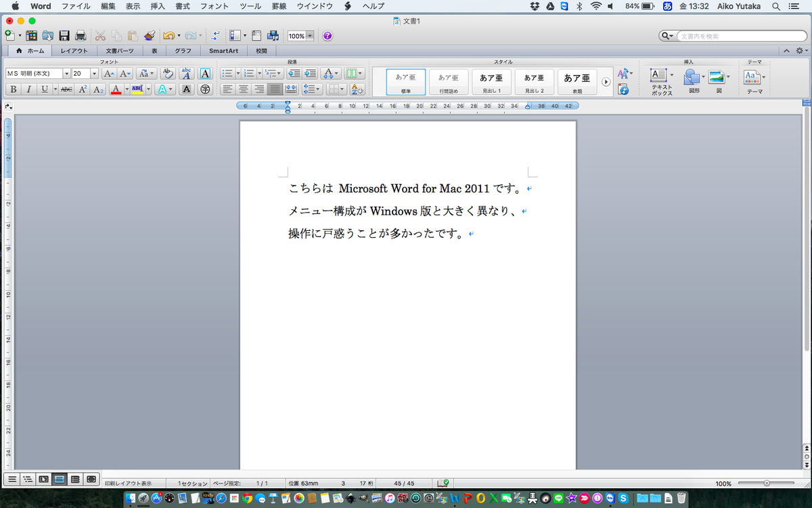Open the 挿入 menu in menu bar

pos(157,6)
